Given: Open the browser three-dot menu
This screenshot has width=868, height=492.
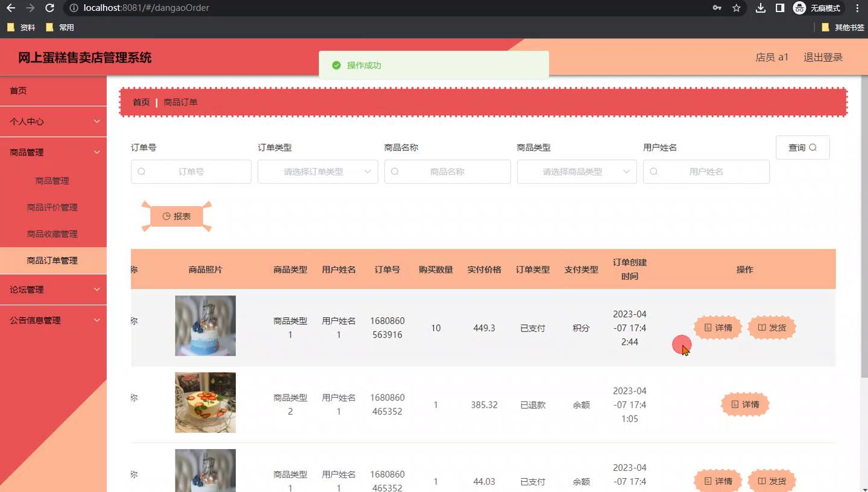Looking at the screenshot, I should coord(858,8).
